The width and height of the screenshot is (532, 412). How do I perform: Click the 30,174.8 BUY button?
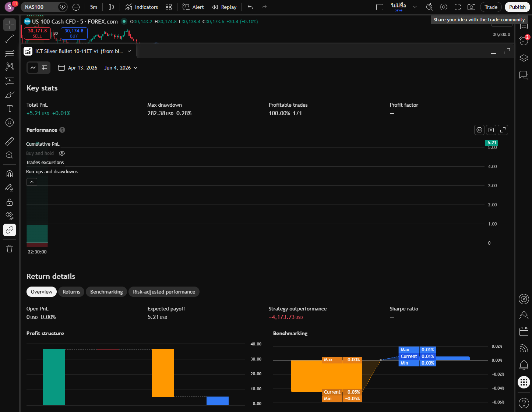[74, 33]
